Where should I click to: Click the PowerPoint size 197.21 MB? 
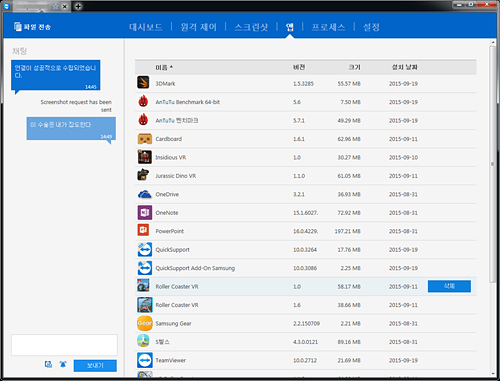click(347, 231)
